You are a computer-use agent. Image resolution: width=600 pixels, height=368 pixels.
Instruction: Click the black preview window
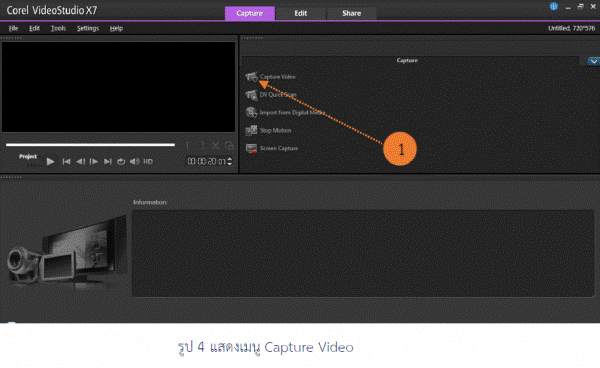pos(119,87)
